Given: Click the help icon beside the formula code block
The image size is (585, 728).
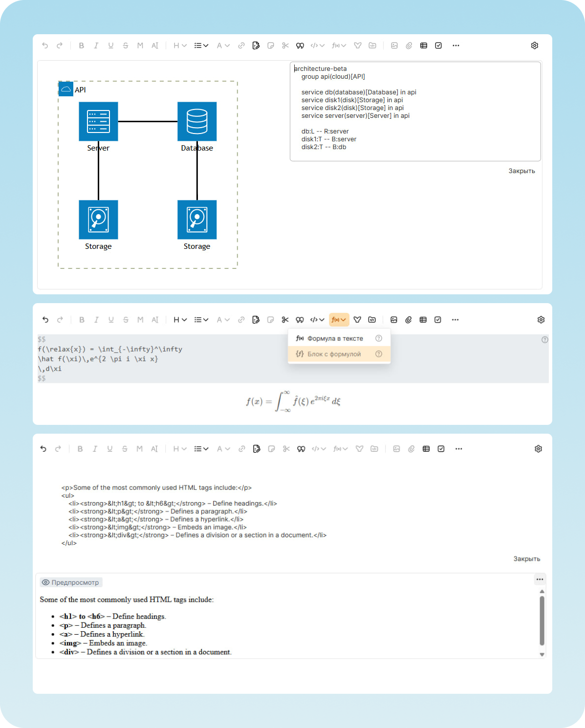Looking at the screenshot, I should point(544,340).
